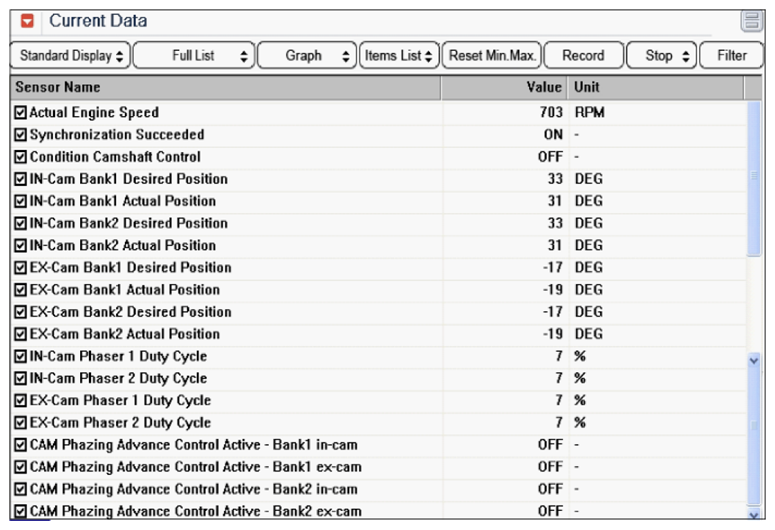Image resolution: width=775 pixels, height=530 pixels.
Task: Deselect EX-Cam Bank1 Desired Position checkbox
Action: click(21, 268)
